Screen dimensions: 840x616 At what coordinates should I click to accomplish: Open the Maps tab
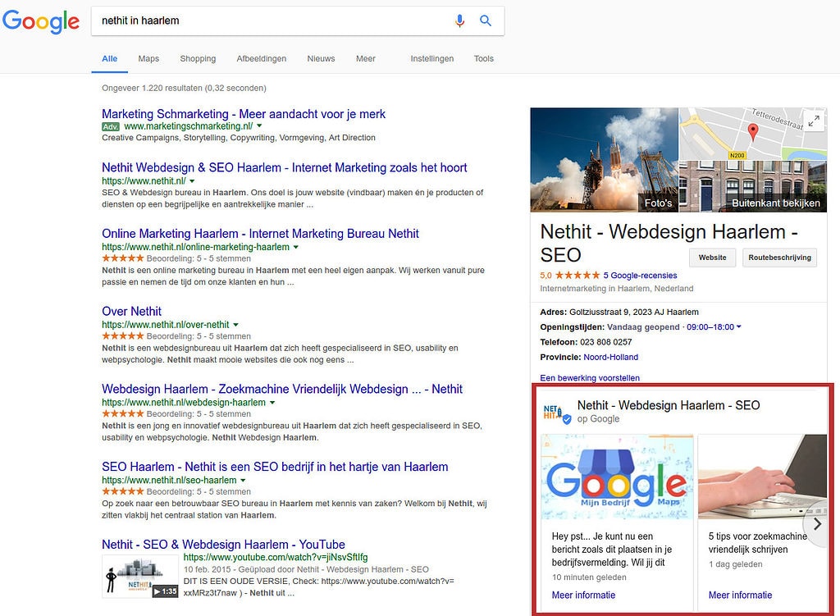[148, 58]
